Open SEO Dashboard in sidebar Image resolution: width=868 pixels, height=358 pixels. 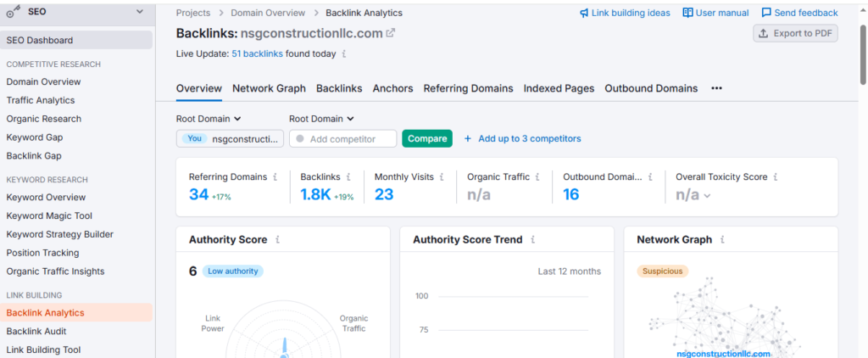(76, 40)
